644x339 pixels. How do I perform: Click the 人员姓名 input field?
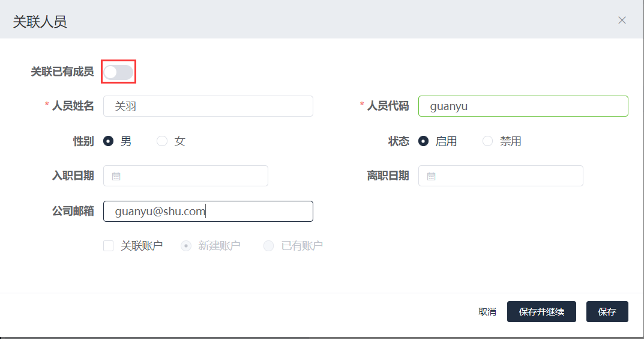(x=208, y=106)
